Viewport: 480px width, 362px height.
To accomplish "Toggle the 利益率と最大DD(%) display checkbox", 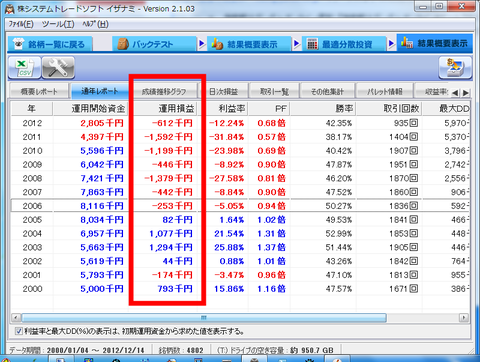I will [x=19, y=331].
